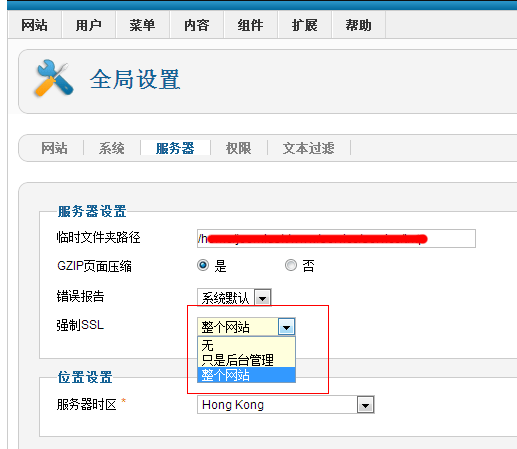The height and width of the screenshot is (449, 517).
Task: Click the 临时文件夹路径 input field
Action: 336,238
